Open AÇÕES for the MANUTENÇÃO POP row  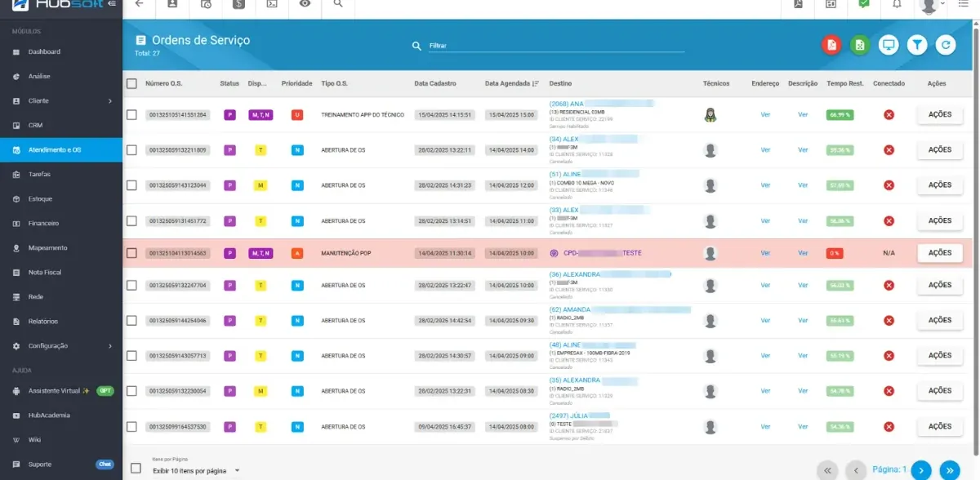(x=940, y=253)
